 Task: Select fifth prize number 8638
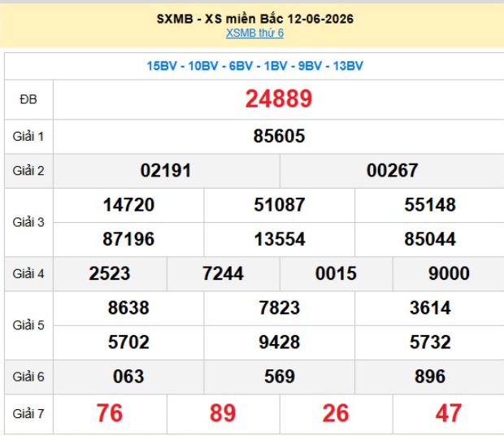(x=128, y=307)
